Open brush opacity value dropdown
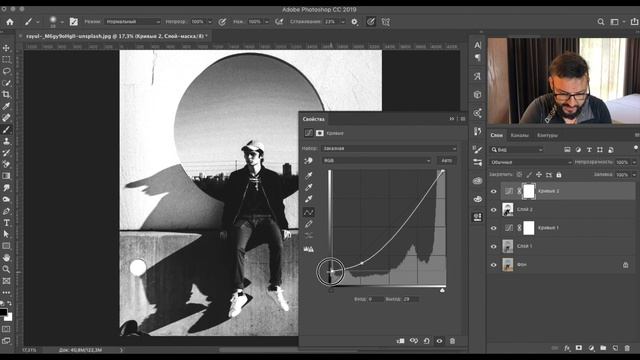Viewport: 640px width, 360px height. (210, 22)
